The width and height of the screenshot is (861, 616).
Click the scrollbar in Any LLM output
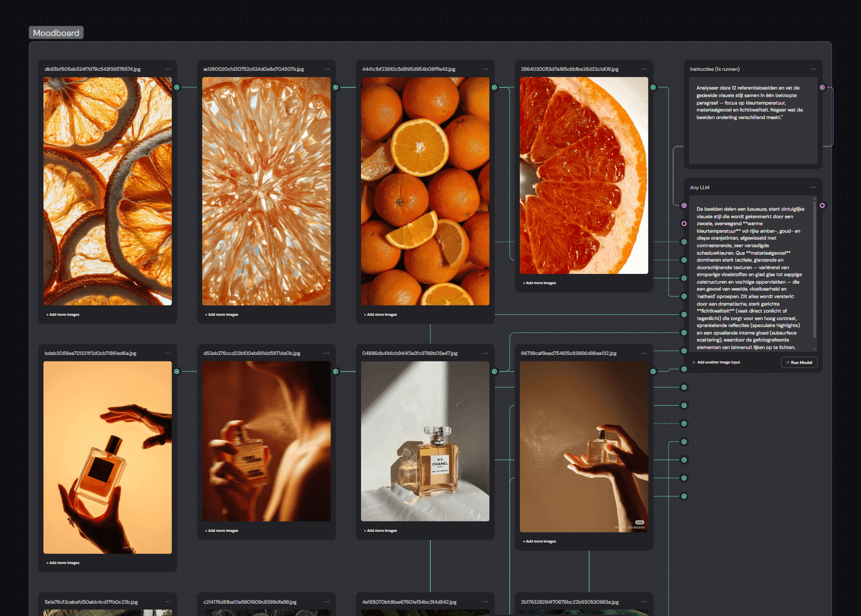coord(815,269)
